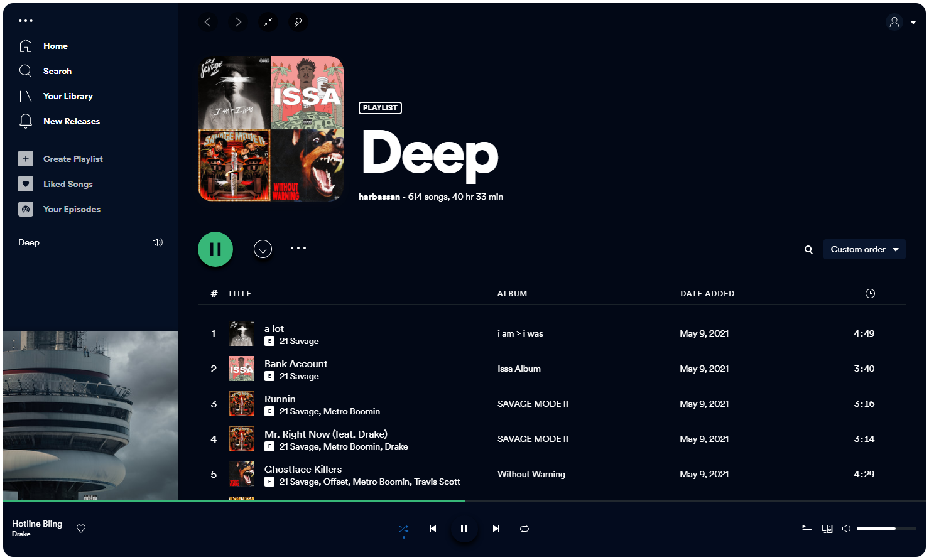The image size is (929, 560).
Task: Open the Custom order sort dropdown
Action: coord(864,249)
